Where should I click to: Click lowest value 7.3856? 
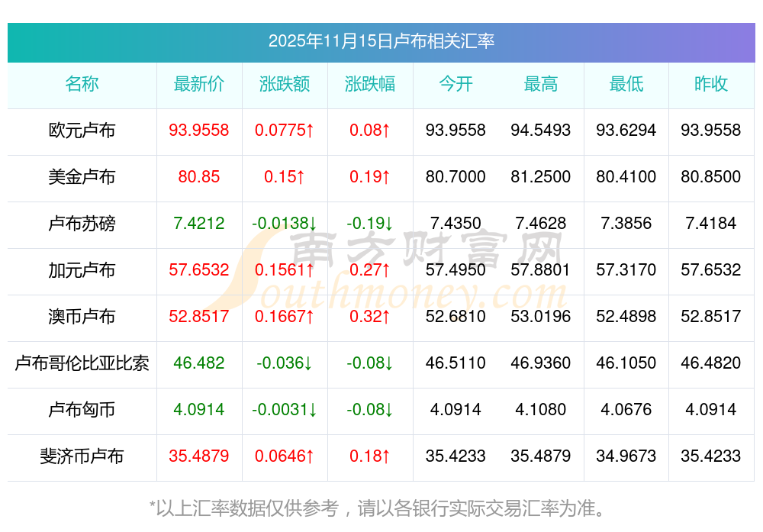626,224
